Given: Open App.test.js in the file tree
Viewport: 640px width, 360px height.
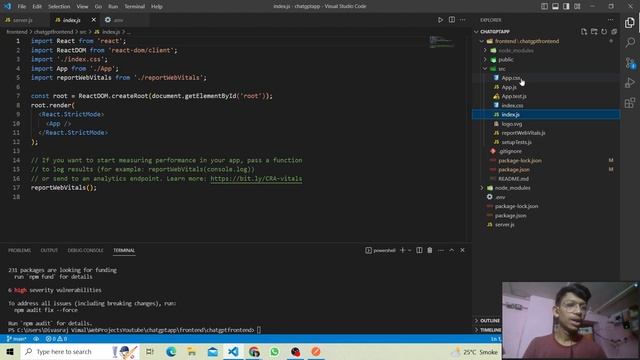Looking at the screenshot, I should (513, 96).
